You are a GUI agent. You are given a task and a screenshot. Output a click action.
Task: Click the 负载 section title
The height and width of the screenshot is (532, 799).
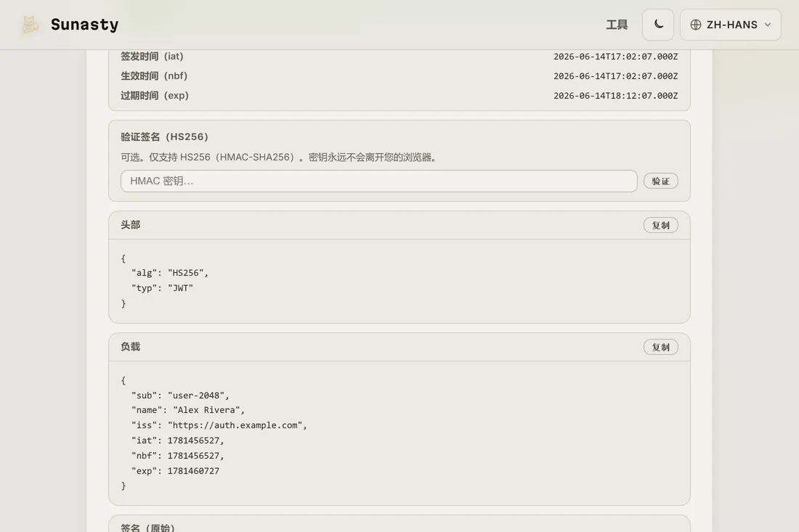[x=131, y=347]
